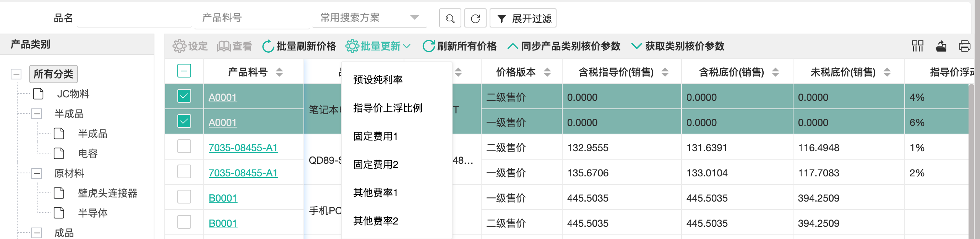Choose 固定费用1 menu option
The image size is (980, 239).
pos(375,136)
